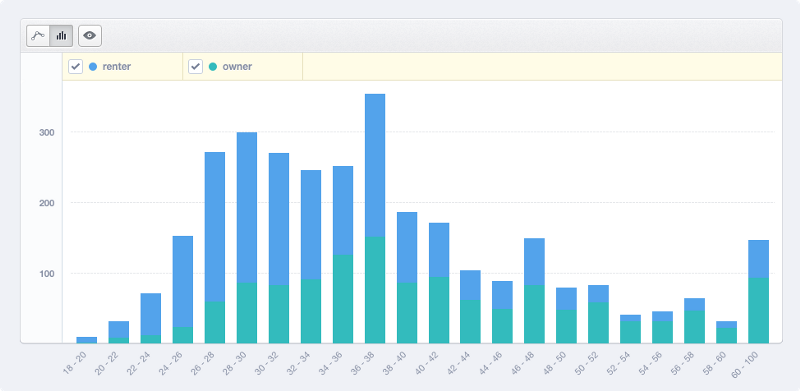Click the owner bar for 36 - 38

[x=375, y=290]
